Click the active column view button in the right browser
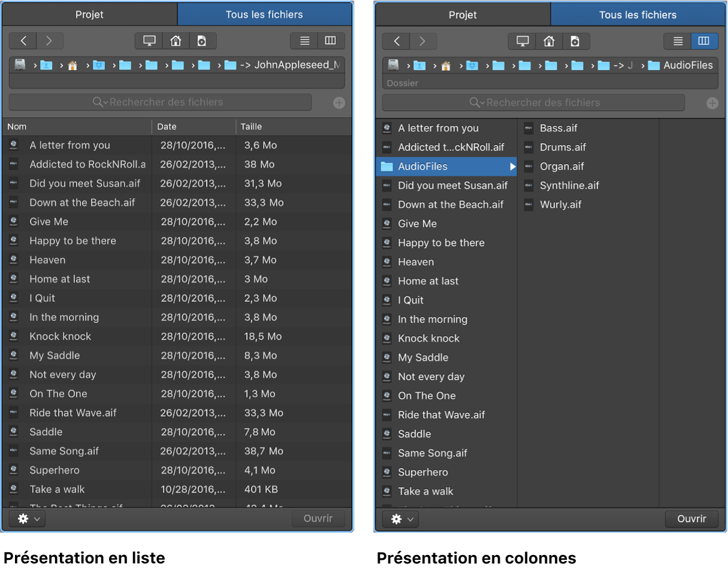Image resolution: width=728 pixels, height=570 pixels. [704, 41]
